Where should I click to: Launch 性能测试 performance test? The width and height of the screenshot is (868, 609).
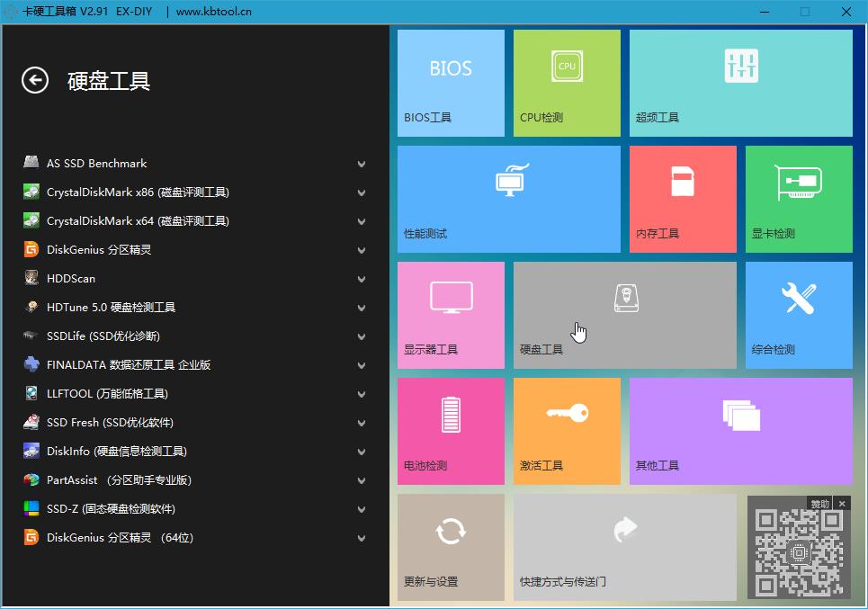[x=508, y=199]
